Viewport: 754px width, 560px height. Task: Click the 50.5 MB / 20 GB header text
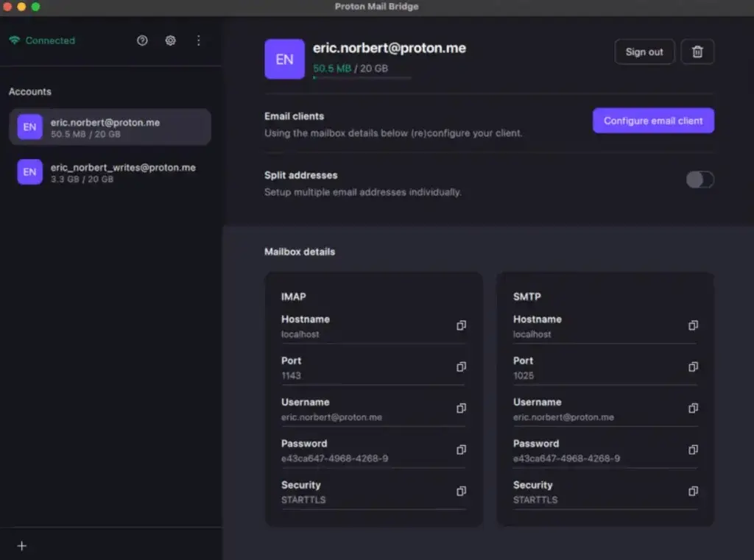pos(350,68)
